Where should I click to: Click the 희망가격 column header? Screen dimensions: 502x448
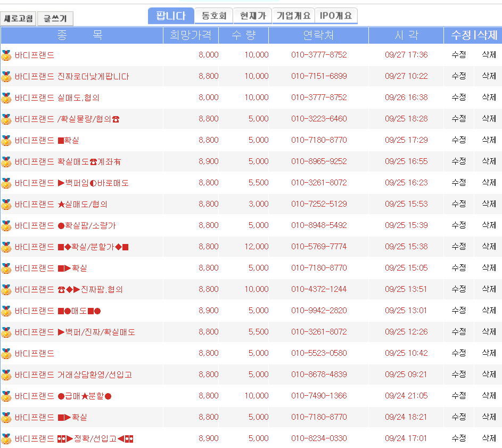point(191,35)
